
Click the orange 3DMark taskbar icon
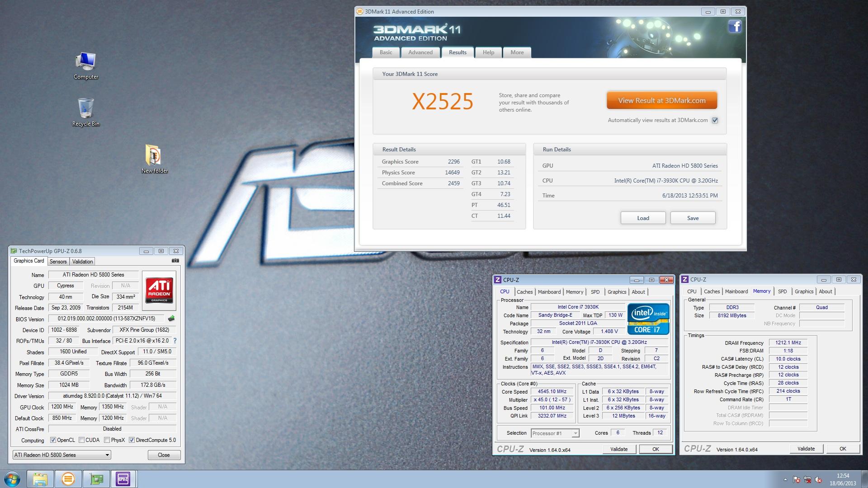click(68, 479)
